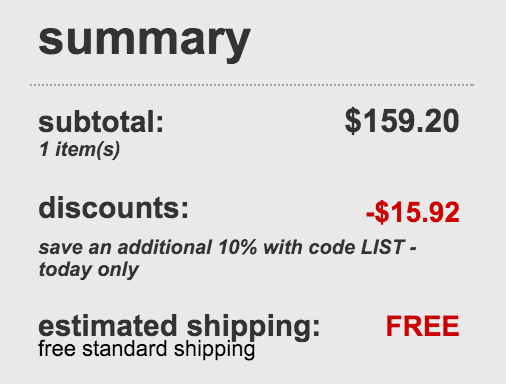Click the red -$15.92 discount amount
This screenshot has width=506, height=384.
click(x=413, y=212)
